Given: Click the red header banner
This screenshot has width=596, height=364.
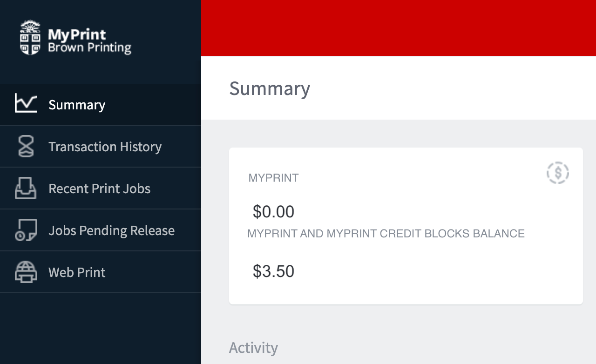Looking at the screenshot, I should [x=398, y=28].
